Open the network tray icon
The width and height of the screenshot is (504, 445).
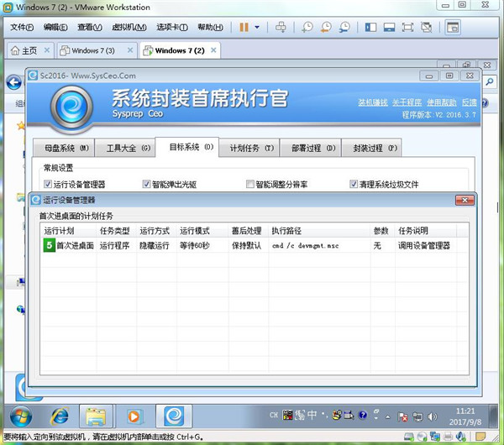point(417,416)
